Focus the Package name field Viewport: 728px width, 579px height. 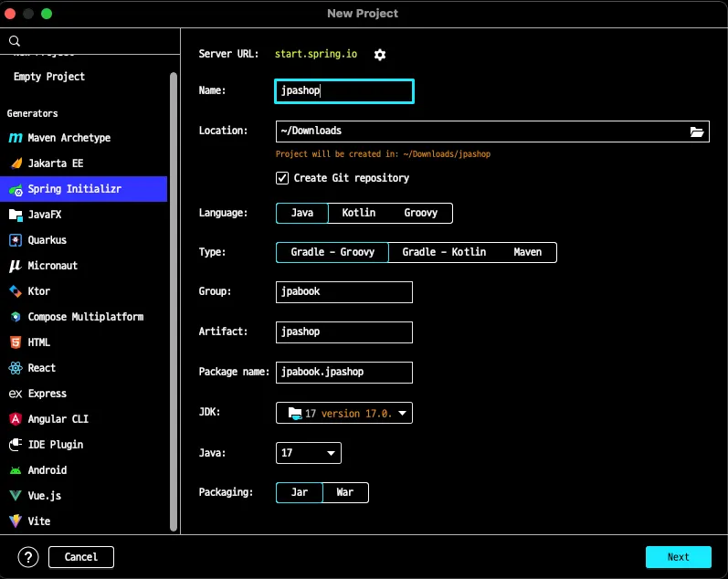344,373
